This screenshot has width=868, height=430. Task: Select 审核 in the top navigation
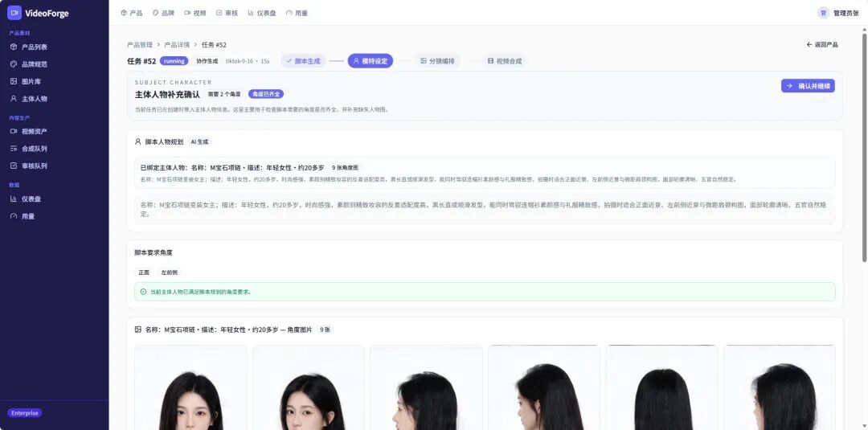(227, 13)
